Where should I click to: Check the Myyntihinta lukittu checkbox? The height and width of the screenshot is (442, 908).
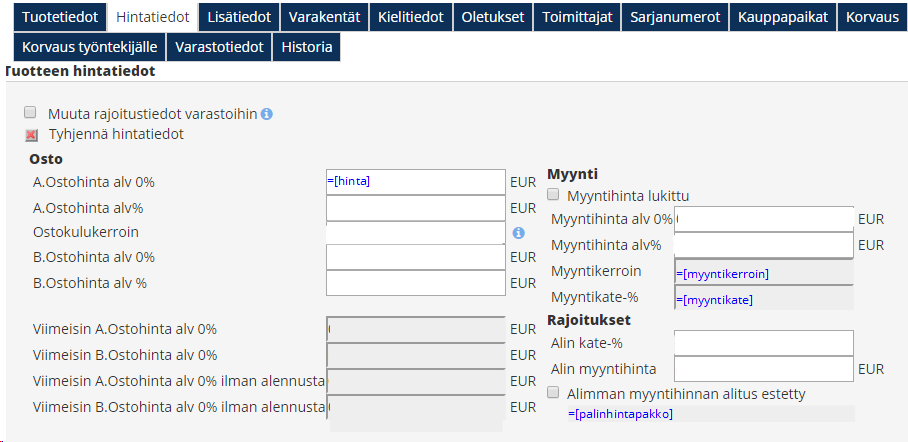click(x=554, y=195)
